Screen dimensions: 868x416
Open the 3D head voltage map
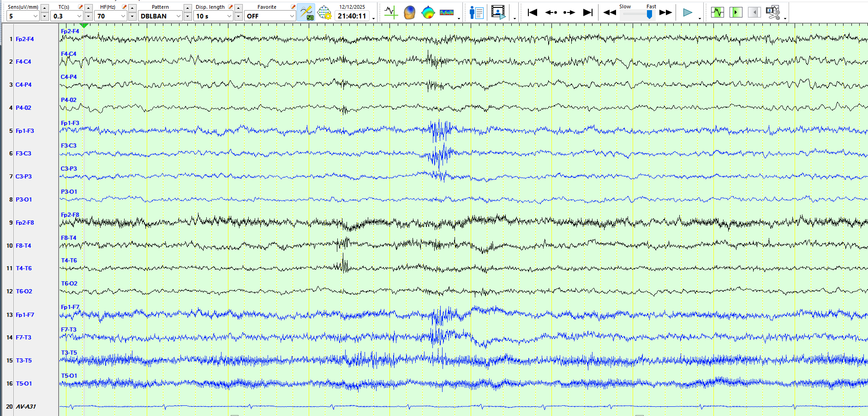pos(409,12)
